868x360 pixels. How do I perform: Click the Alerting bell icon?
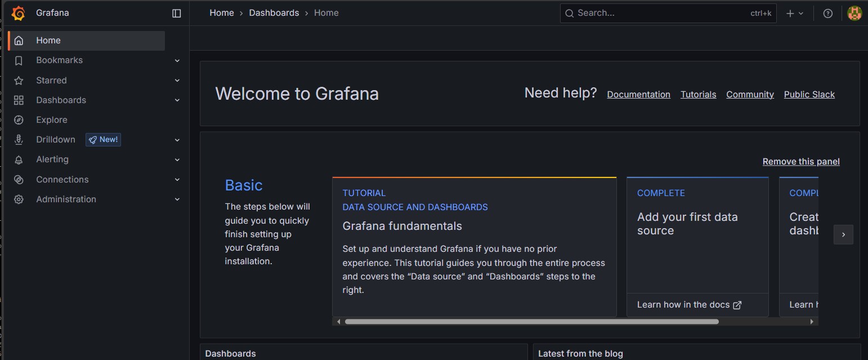point(19,160)
